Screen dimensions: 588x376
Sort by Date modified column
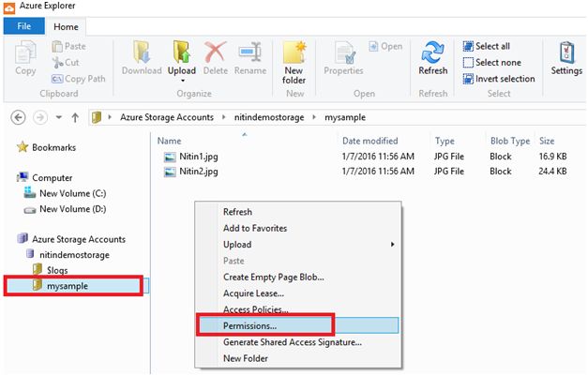(x=370, y=141)
